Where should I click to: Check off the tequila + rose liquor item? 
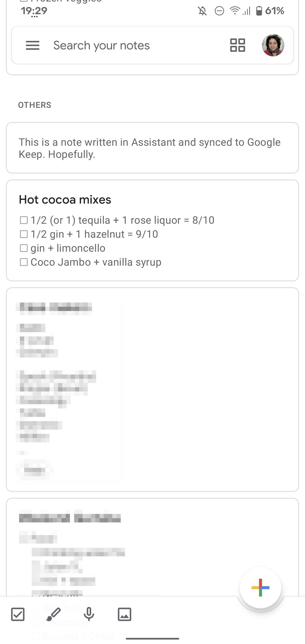coord(24,220)
